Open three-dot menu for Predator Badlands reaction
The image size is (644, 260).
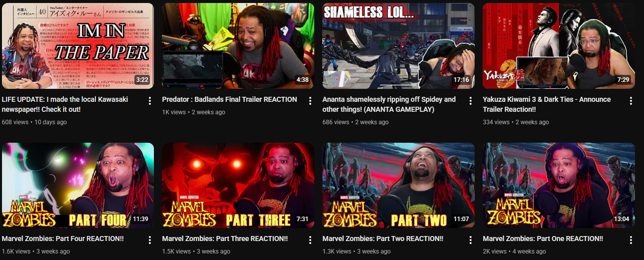click(x=310, y=101)
